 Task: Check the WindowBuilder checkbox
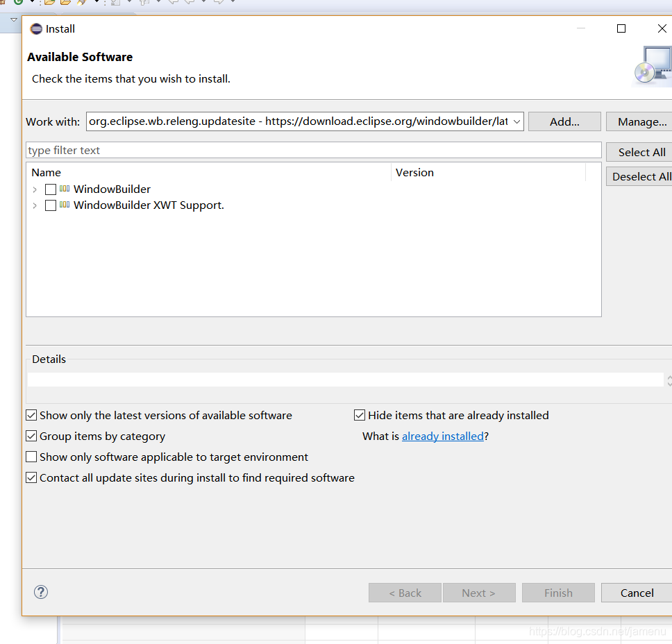click(x=51, y=189)
